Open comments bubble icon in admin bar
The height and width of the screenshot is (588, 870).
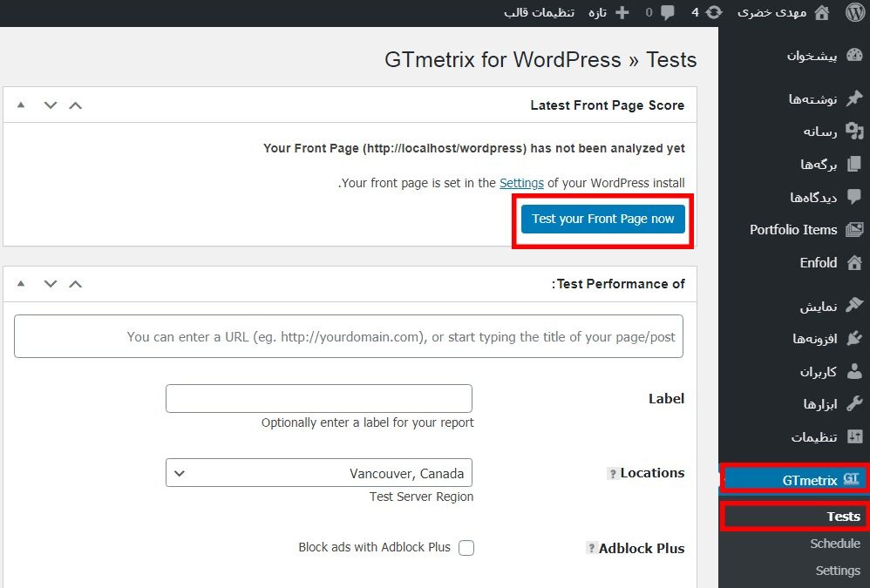point(668,13)
